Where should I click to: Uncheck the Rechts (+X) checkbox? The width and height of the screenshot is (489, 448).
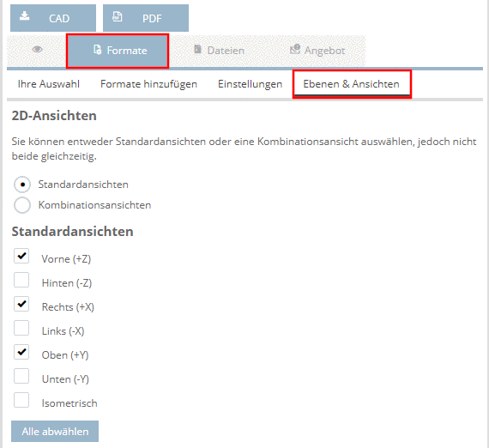coord(21,304)
